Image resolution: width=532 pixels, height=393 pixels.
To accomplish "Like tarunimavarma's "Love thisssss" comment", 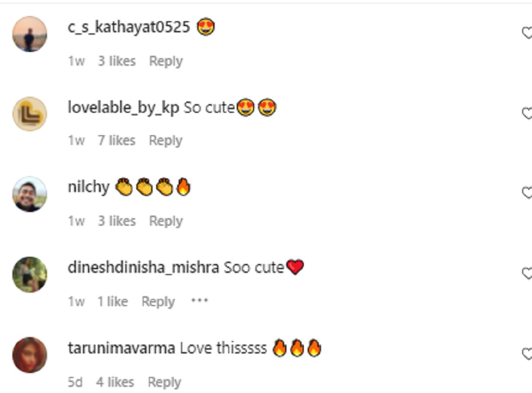I will (x=527, y=354).
